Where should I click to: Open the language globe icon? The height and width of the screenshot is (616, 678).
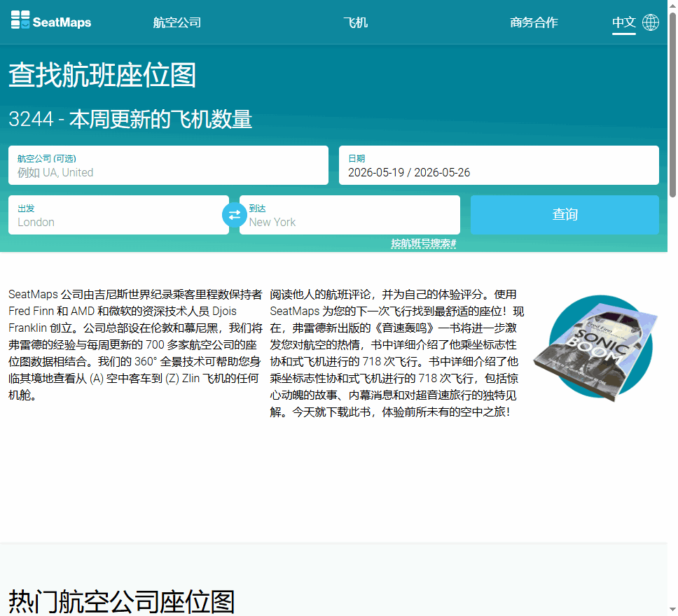click(650, 22)
